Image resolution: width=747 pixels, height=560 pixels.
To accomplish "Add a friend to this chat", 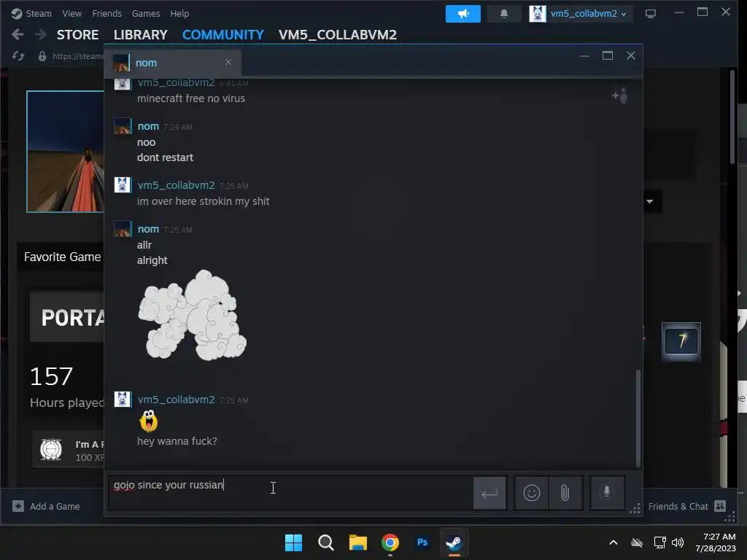I will pos(620,96).
